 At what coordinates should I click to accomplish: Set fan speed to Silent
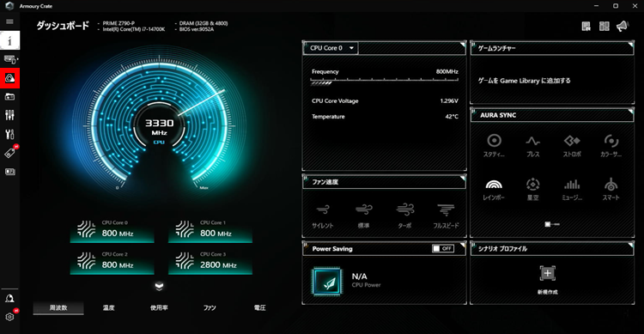[x=322, y=216]
